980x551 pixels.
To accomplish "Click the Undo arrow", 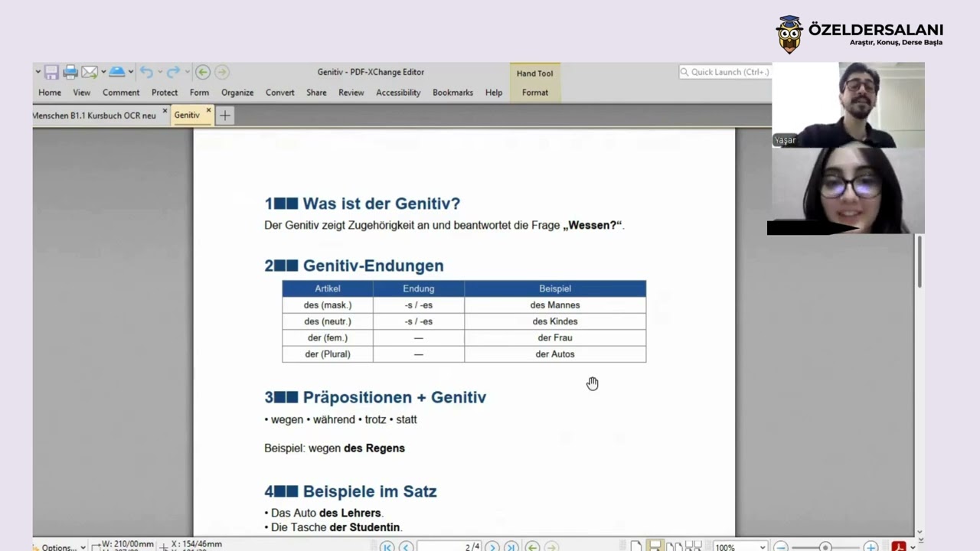I will point(146,72).
